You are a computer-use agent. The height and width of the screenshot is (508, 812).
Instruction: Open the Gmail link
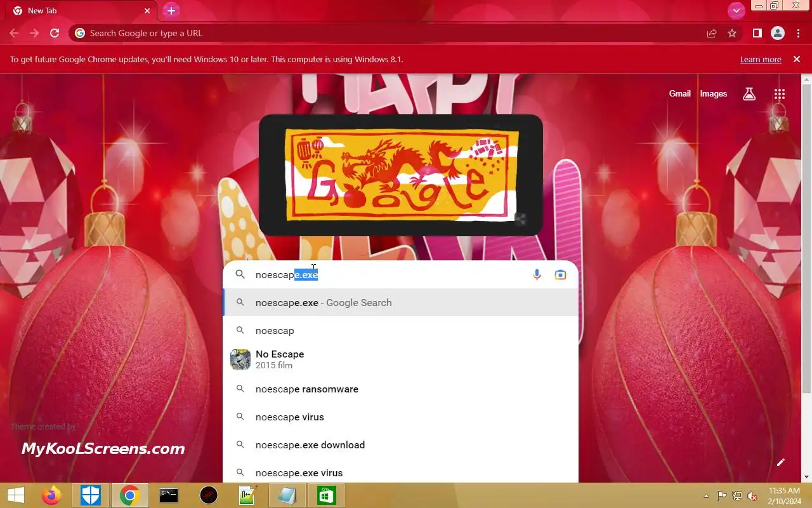(679, 93)
